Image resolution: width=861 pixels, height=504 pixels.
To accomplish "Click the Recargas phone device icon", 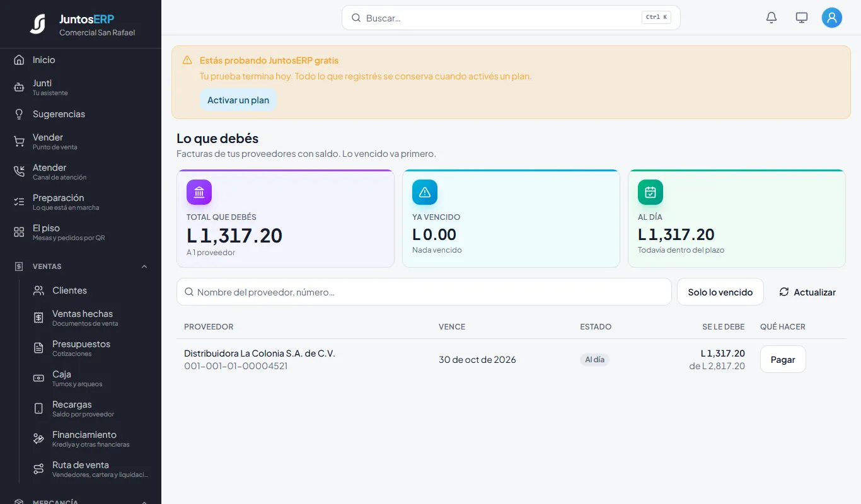I will (x=38, y=409).
